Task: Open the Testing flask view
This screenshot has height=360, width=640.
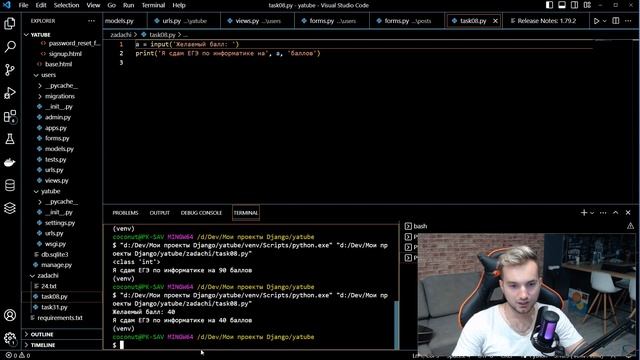Action: click(10, 139)
